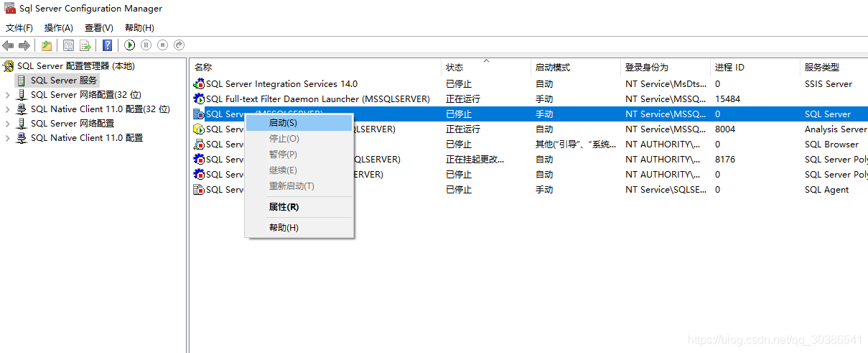Click the icon of SQL Native Client 11.0 配置(32 位)
Screen dimensions: 868x353
point(22,109)
